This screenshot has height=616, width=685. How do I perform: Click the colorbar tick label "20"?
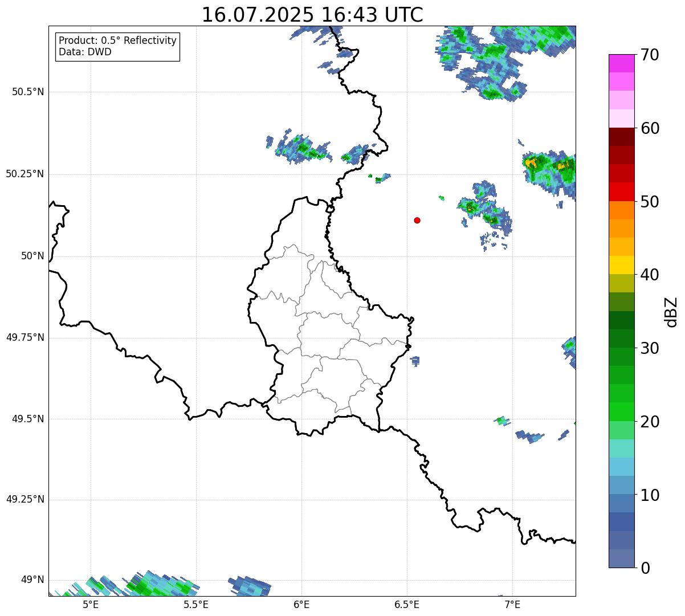click(x=650, y=422)
